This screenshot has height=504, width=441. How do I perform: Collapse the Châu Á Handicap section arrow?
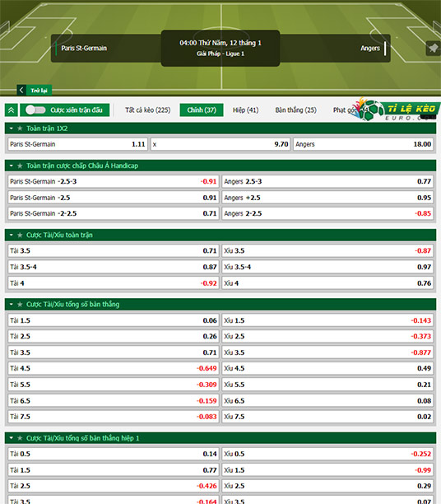(12, 166)
